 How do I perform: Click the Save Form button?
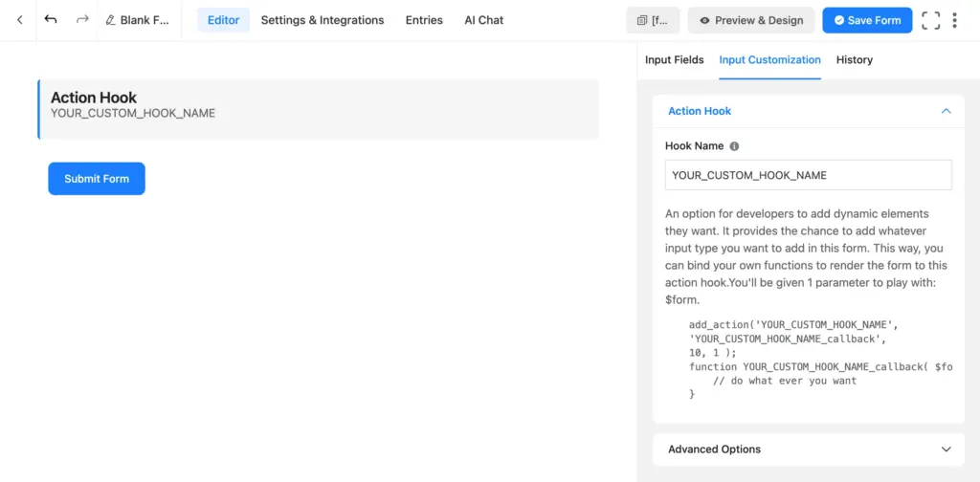coord(867,20)
